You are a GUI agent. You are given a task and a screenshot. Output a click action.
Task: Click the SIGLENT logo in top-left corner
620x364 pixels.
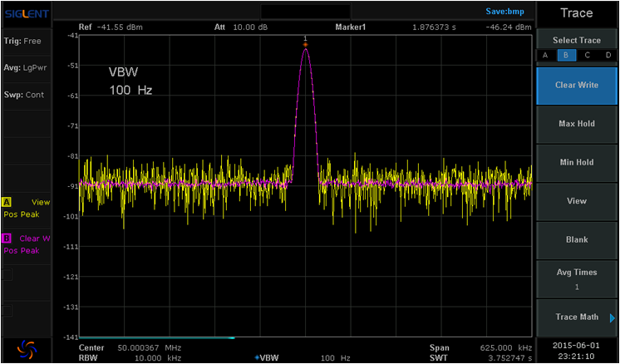[27, 14]
